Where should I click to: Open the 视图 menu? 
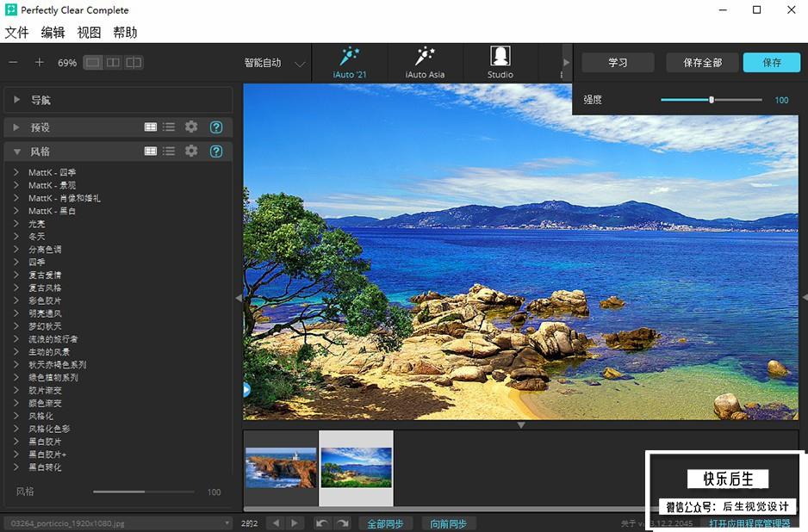tap(89, 33)
